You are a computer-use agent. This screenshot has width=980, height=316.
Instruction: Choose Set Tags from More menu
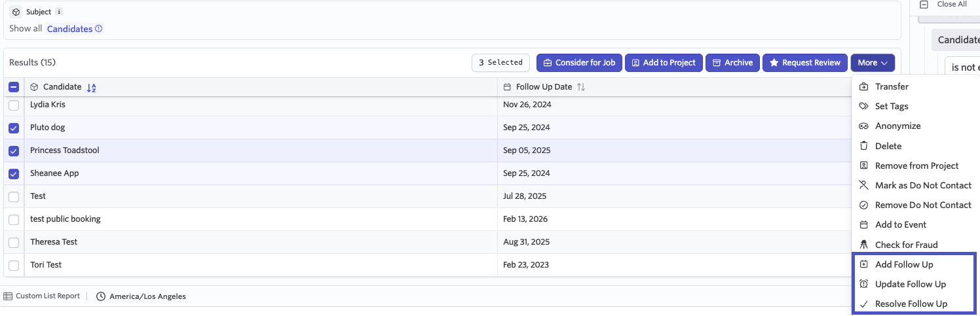[x=892, y=106]
